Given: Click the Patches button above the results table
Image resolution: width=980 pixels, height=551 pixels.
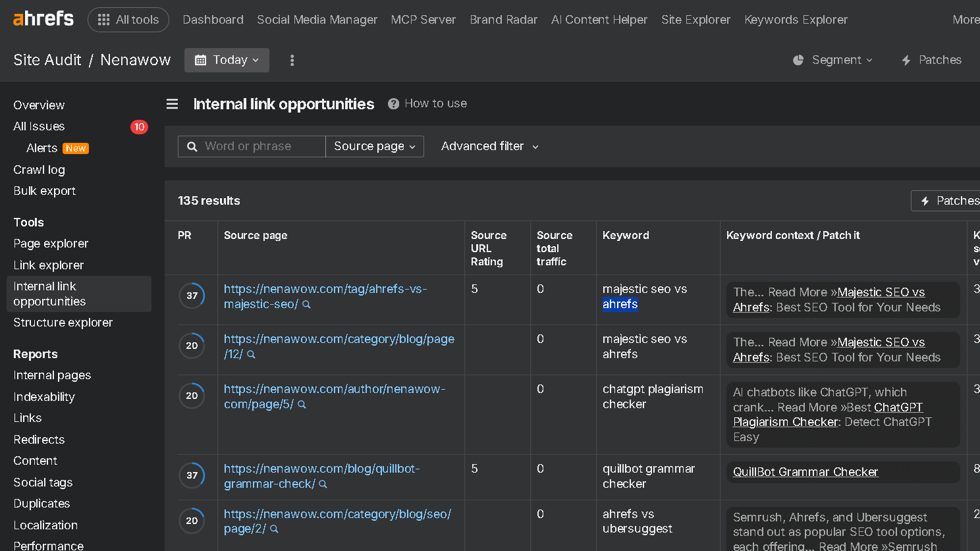Looking at the screenshot, I should point(951,201).
